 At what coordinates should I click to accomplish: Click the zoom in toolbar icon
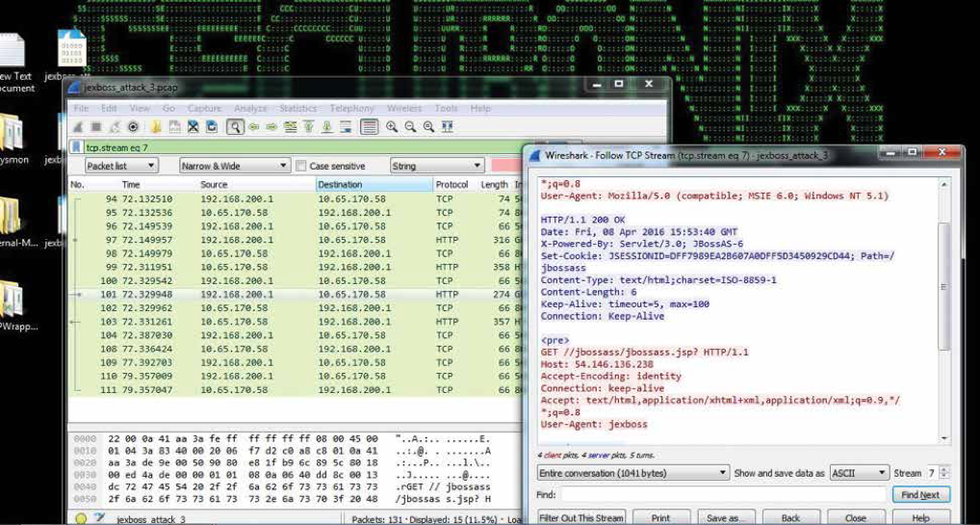point(392,127)
